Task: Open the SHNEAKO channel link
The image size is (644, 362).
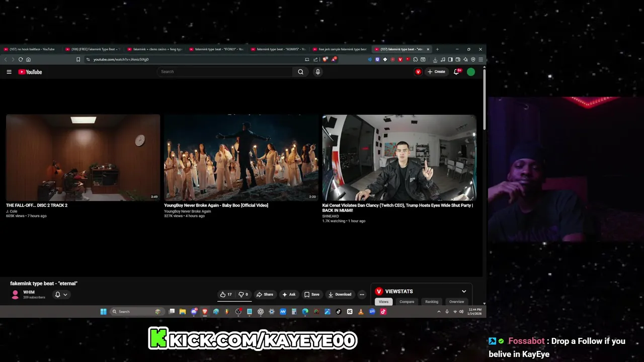Action: coord(331,216)
